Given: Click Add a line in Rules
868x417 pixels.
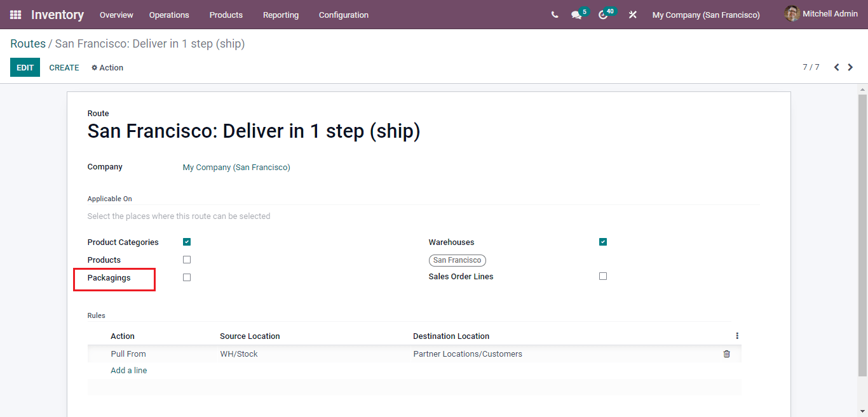Looking at the screenshot, I should 129,371.
